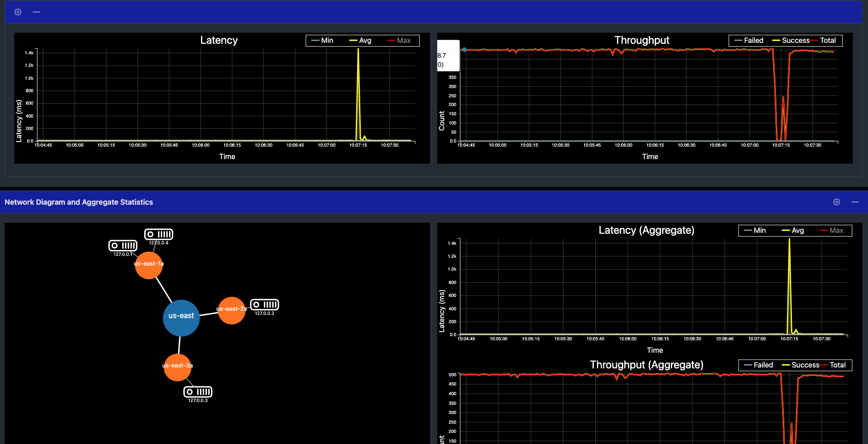Select the server icon labeled 127.0.0.2
Screen dimensions: 868x444
click(x=265, y=304)
